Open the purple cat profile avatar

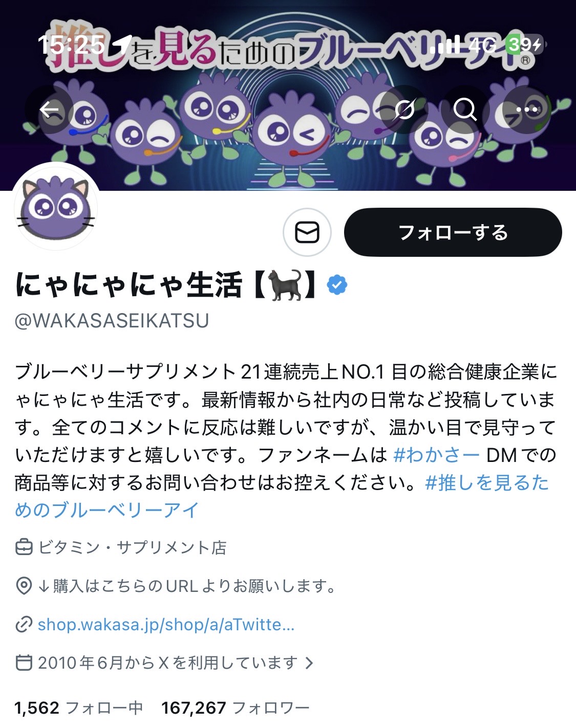pos(56,207)
